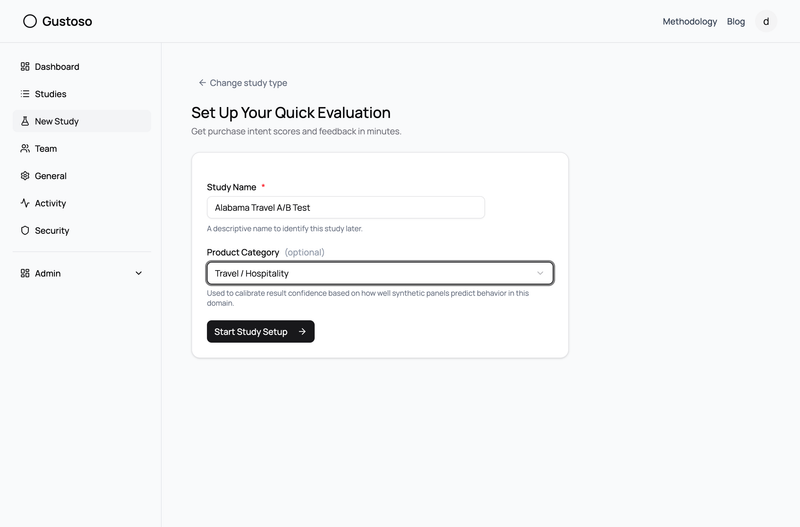
Task: Open the user avatar menu
Action: [766, 21]
